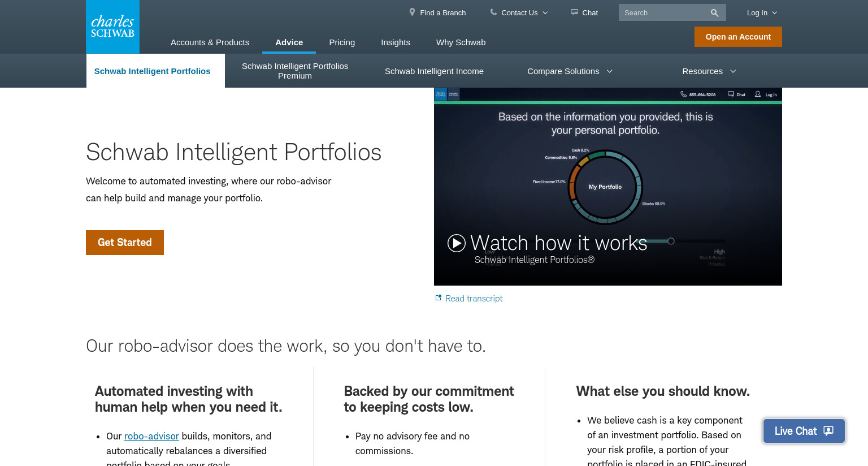Open the Accounts & Products menu
868x466 pixels.
click(210, 42)
